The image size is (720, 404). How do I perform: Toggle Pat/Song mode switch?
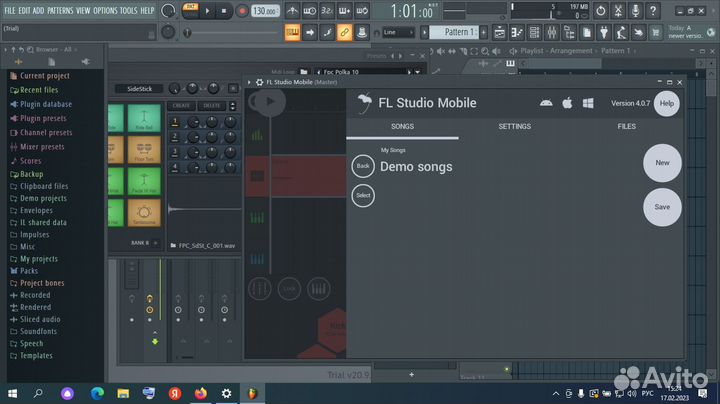coord(190,10)
